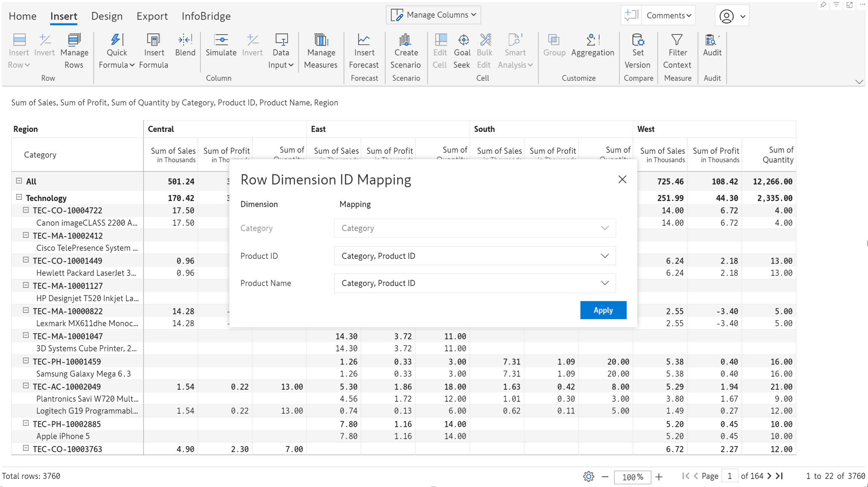The width and height of the screenshot is (868, 487).
Task: Click the Filter Context icon
Action: tap(677, 40)
